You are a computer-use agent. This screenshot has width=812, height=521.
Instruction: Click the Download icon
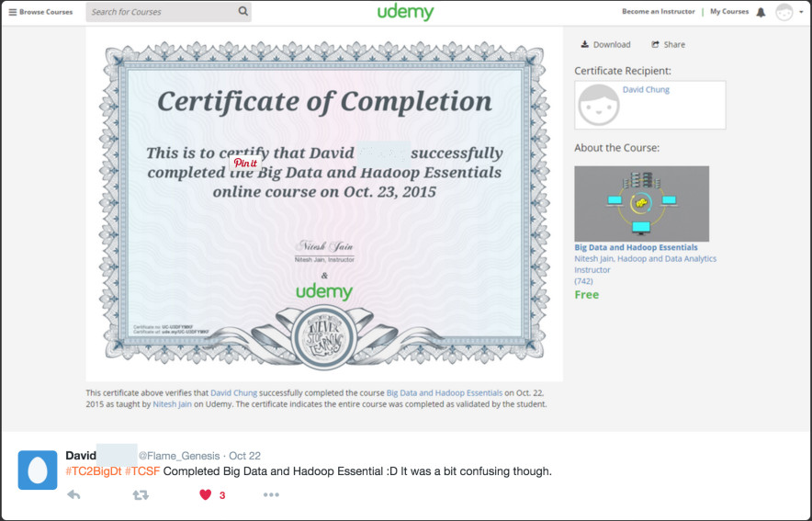585,44
